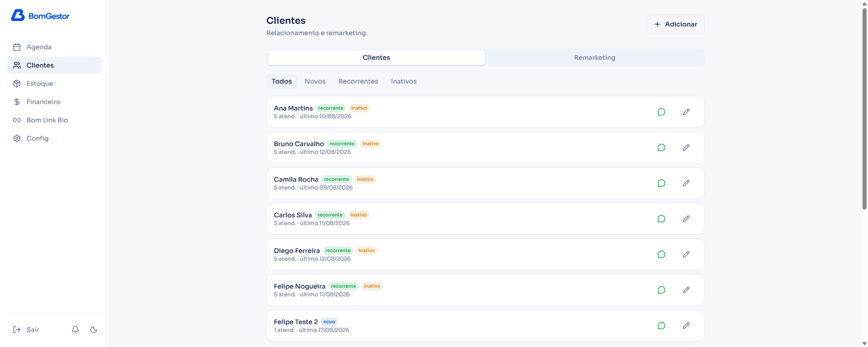The image size is (868, 347).
Task: Open Agenda in the sidebar
Action: (x=54, y=47)
